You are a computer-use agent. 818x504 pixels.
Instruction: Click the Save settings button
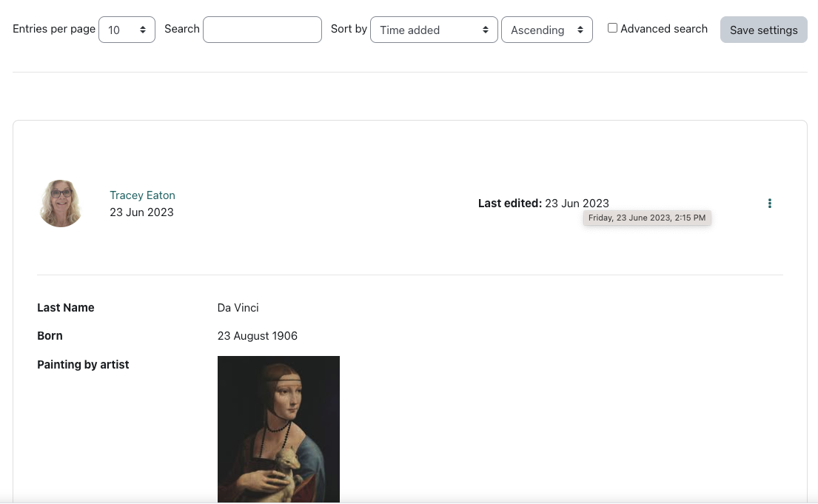764,30
